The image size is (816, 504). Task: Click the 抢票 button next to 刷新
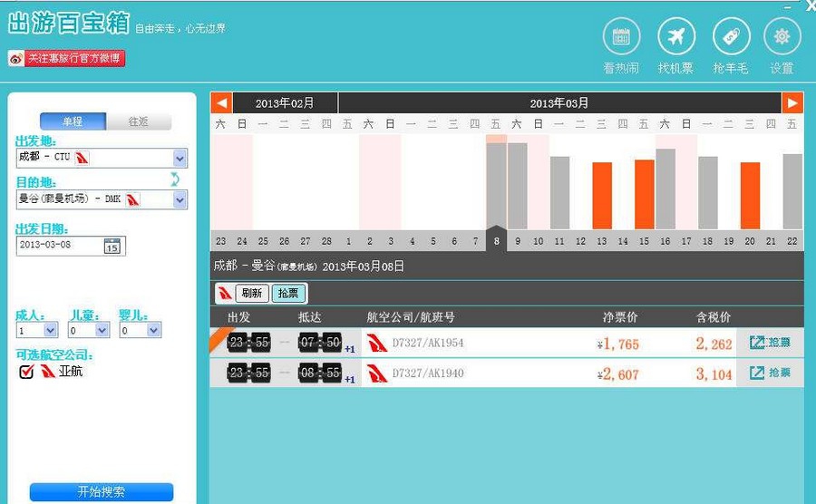tap(288, 294)
